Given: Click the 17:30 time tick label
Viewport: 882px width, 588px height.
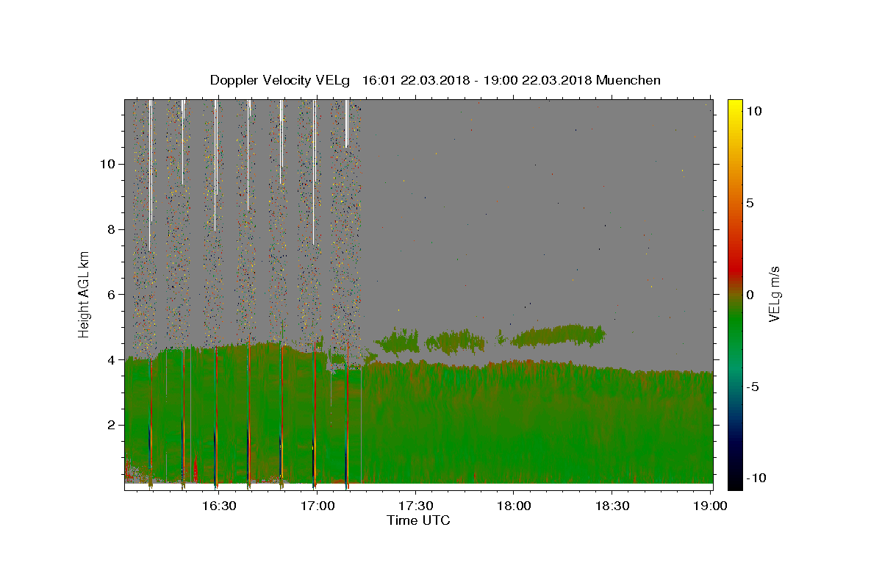Looking at the screenshot, I should 415,506.
